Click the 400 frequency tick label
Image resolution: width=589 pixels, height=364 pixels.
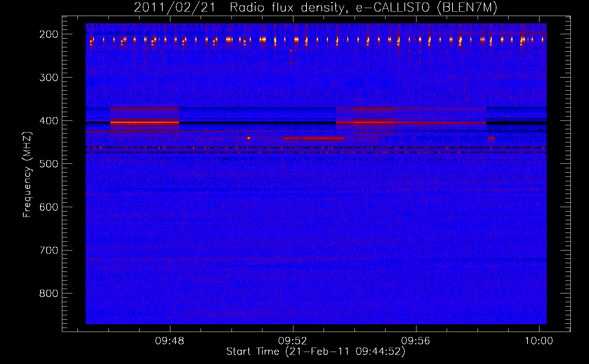[x=49, y=121]
